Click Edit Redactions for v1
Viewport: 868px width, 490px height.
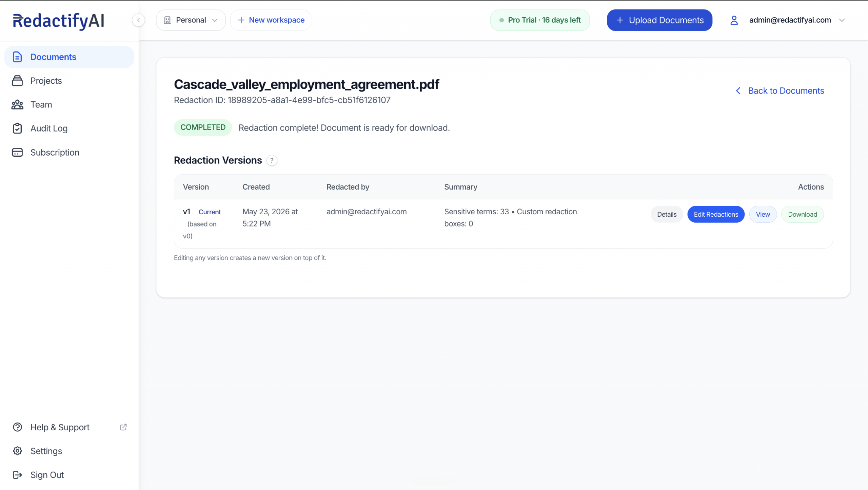point(716,214)
